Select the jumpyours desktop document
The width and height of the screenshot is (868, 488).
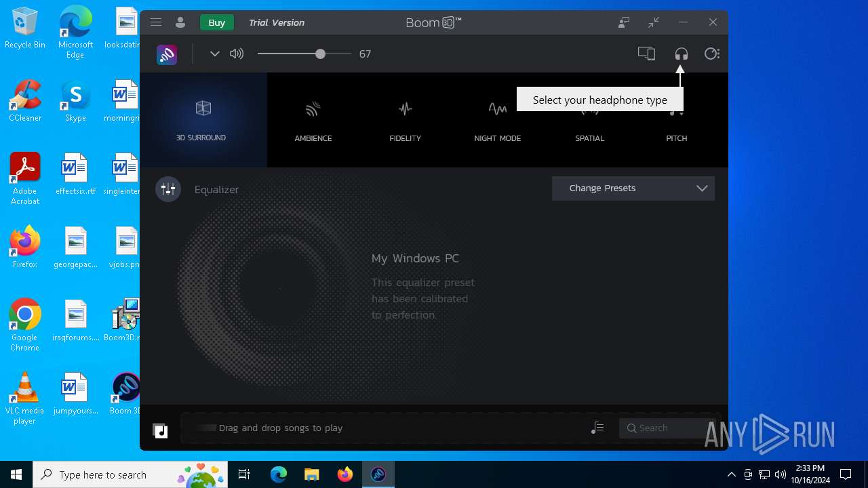75,394
